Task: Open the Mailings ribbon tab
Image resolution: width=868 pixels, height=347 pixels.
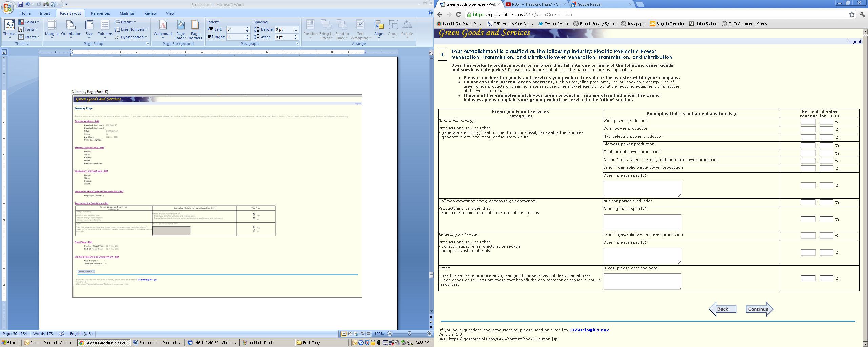Action: [127, 13]
